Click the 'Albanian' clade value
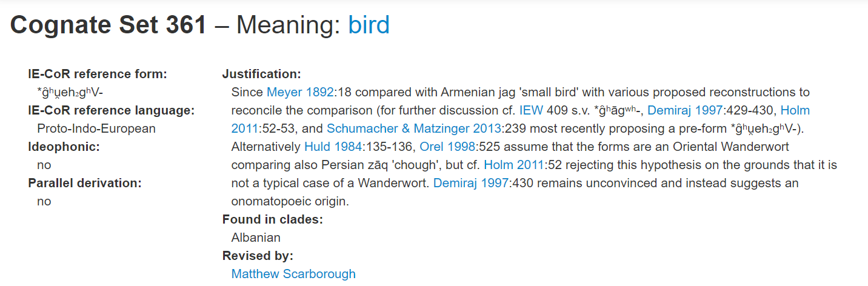 click(x=256, y=238)
